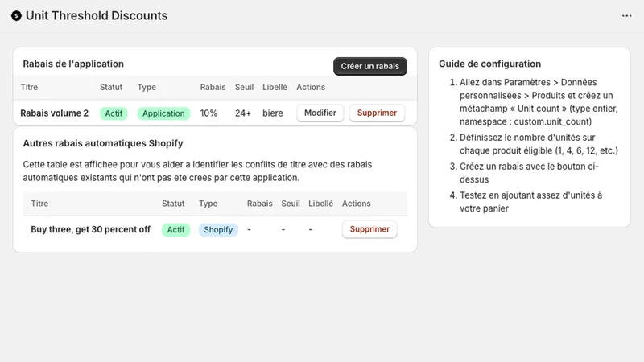Click the Titre column header in Rabais de l'application
Screen dimensions: 644x362
tap(29, 88)
